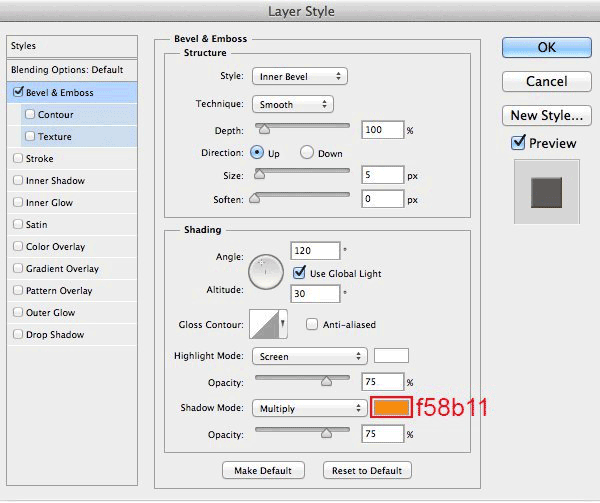This screenshot has height=503, width=600.
Task: Select Blending Options: Default
Action: (x=72, y=70)
